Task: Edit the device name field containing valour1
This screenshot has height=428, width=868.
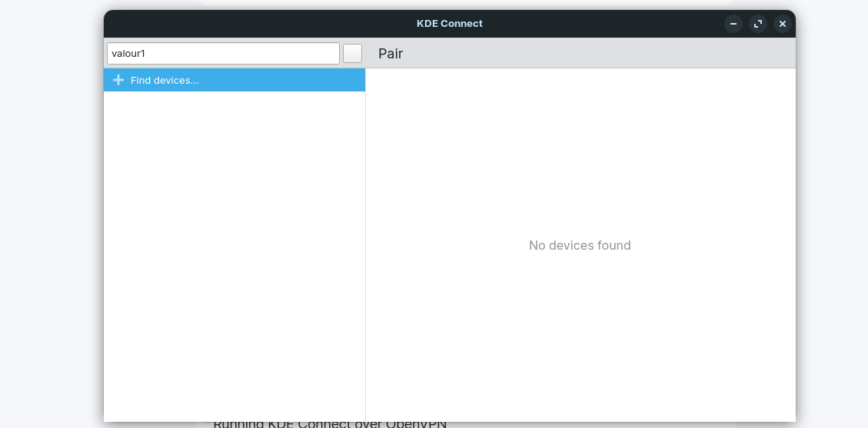Action: click(x=223, y=54)
